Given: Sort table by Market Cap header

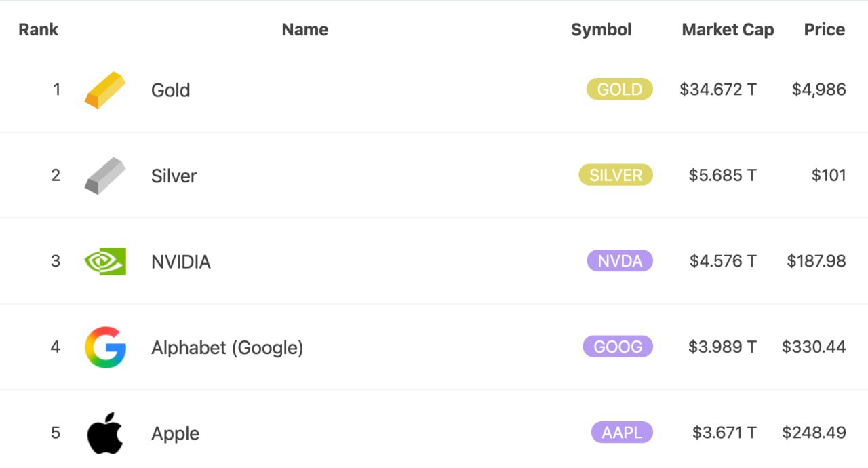Looking at the screenshot, I should (728, 30).
